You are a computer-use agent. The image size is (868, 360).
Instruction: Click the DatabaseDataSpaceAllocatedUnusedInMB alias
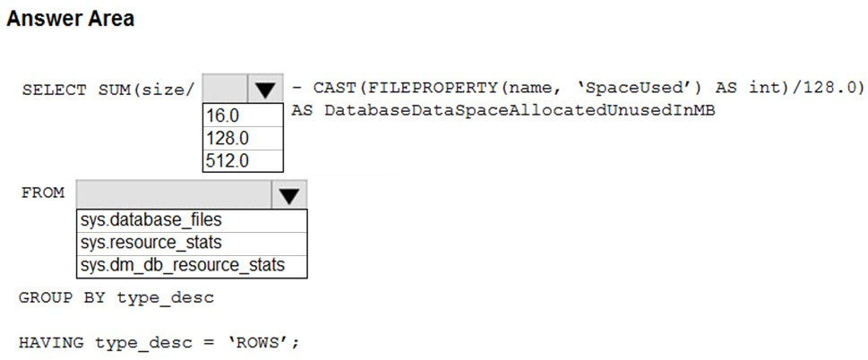click(x=520, y=111)
